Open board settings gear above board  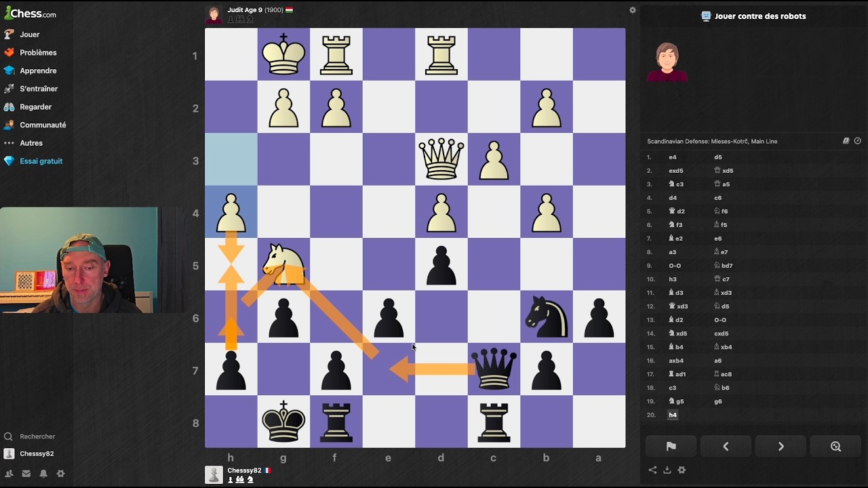point(633,10)
